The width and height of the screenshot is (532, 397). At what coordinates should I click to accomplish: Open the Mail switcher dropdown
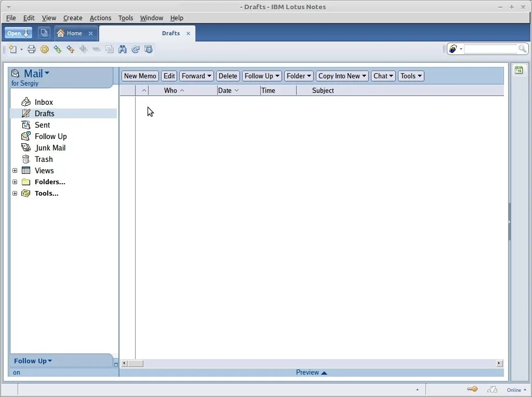click(x=37, y=73)
